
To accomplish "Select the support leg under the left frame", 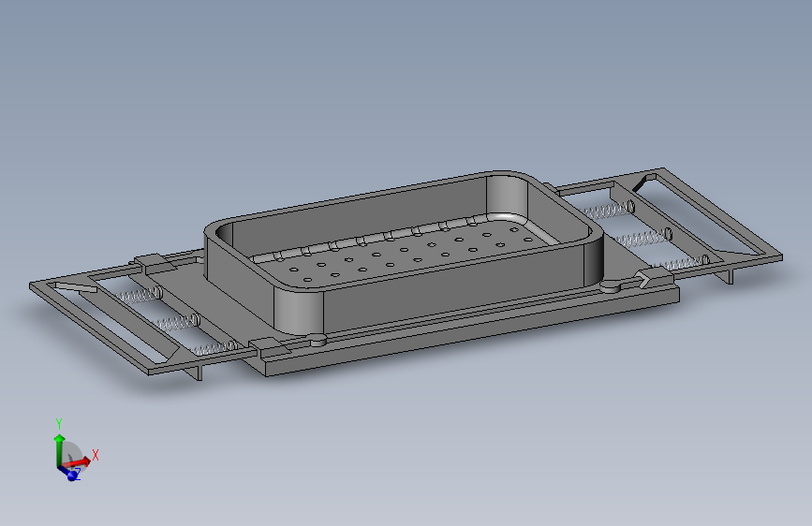I will [198, 372].
